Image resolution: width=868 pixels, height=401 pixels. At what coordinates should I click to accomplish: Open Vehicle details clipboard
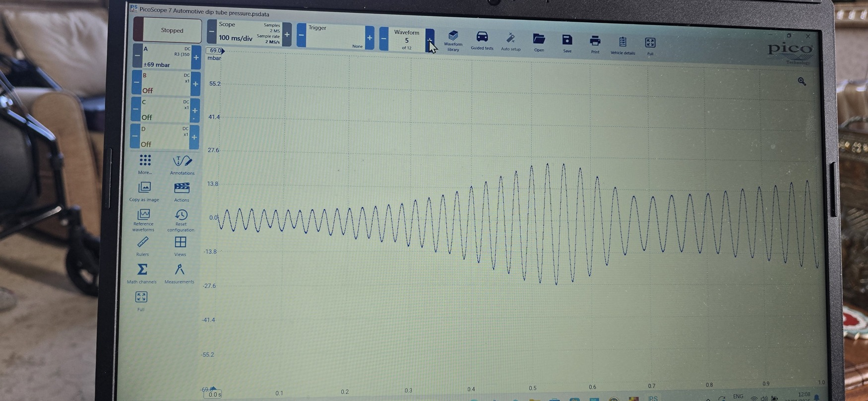[x=622, y=45]
